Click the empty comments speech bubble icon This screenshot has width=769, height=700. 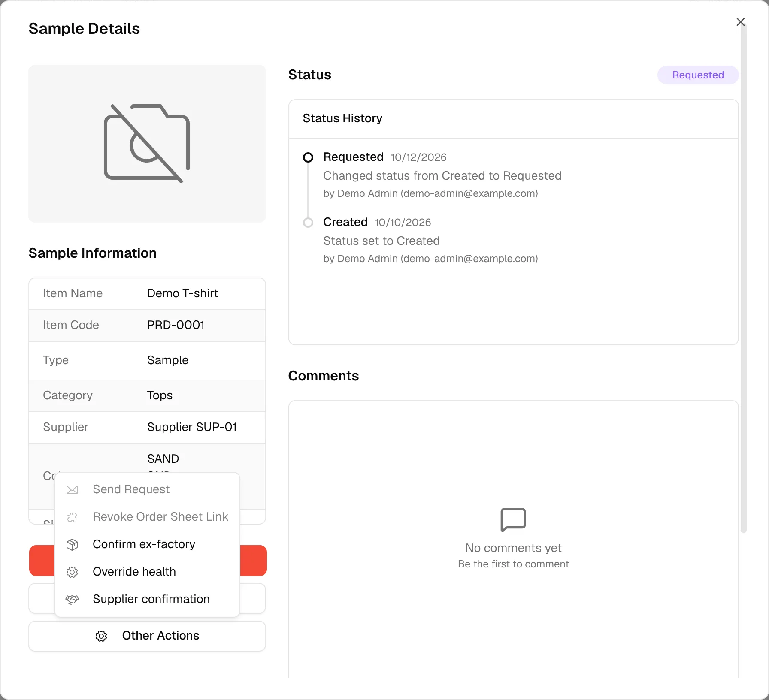tap(513, 520)
